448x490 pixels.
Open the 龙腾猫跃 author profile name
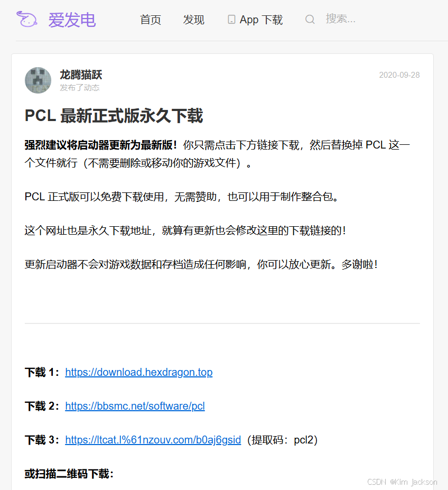click(81, 75)
